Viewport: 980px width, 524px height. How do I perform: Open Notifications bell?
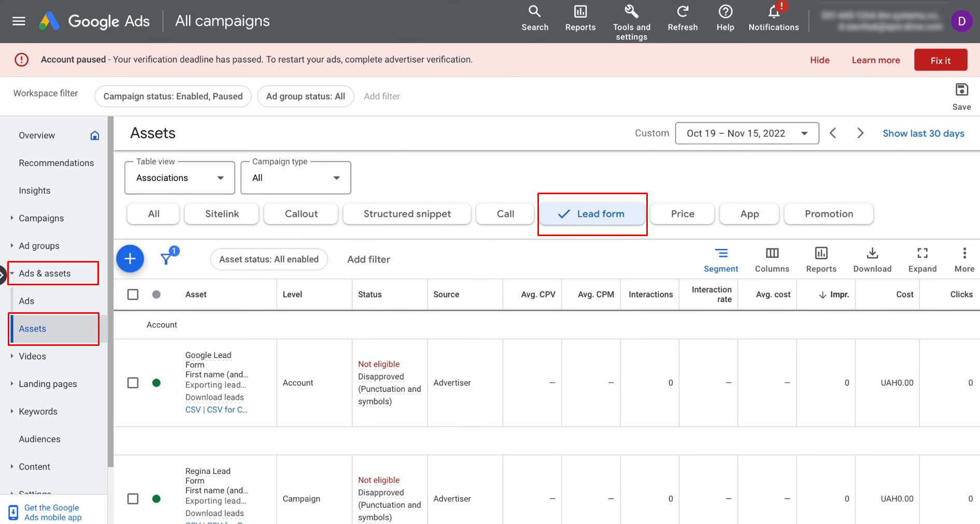pyautogui.click(x=774, y=19)
